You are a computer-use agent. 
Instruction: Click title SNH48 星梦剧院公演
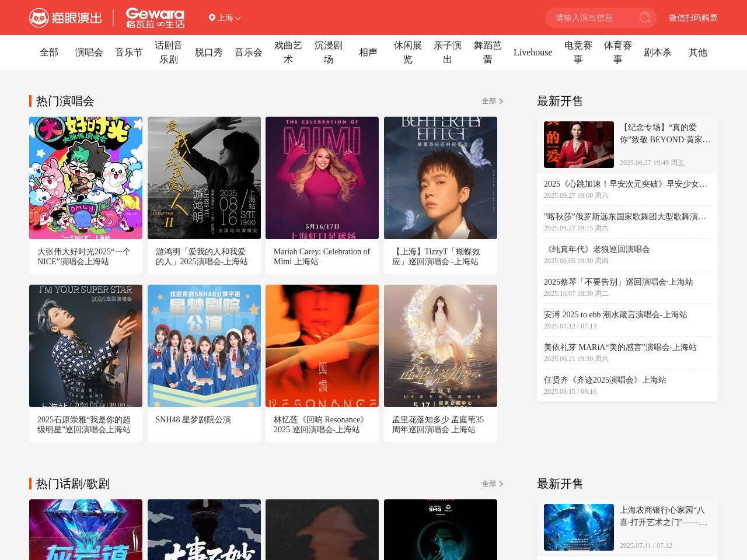(x=193, y=419)
